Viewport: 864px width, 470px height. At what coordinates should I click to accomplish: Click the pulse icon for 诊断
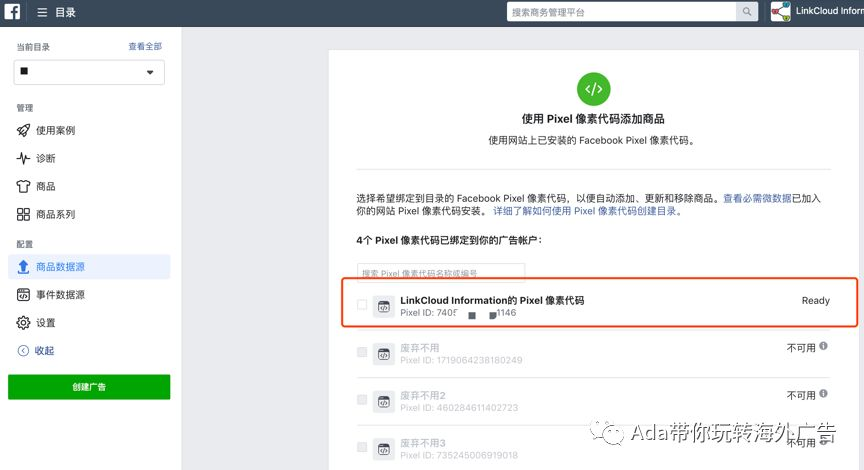[23, 159]
